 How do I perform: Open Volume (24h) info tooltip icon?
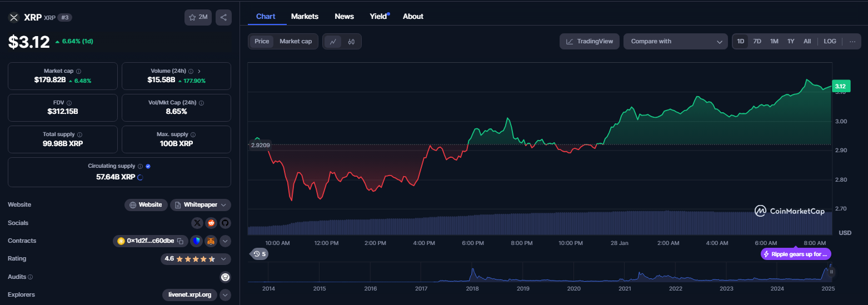[x=191, y=71]
